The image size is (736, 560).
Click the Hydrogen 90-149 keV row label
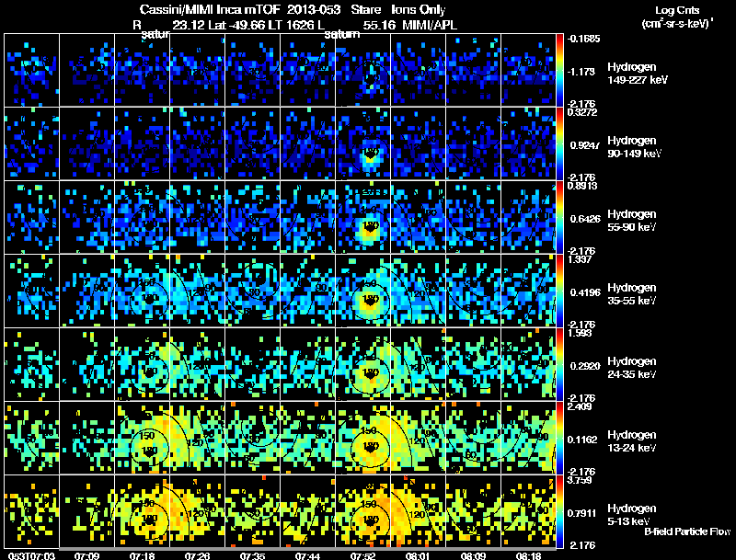coord(634,147)
